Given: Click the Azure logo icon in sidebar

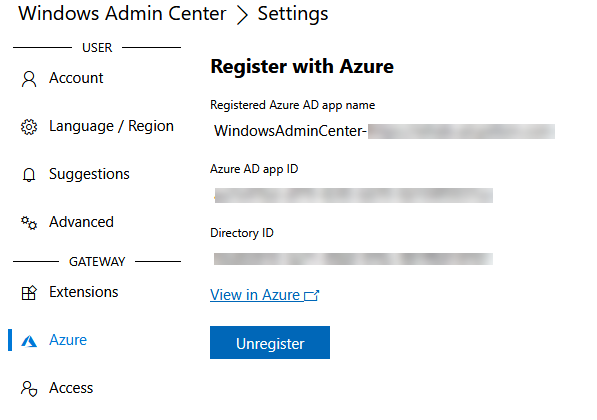Looking at the screenshot, I should pos(29,341).
